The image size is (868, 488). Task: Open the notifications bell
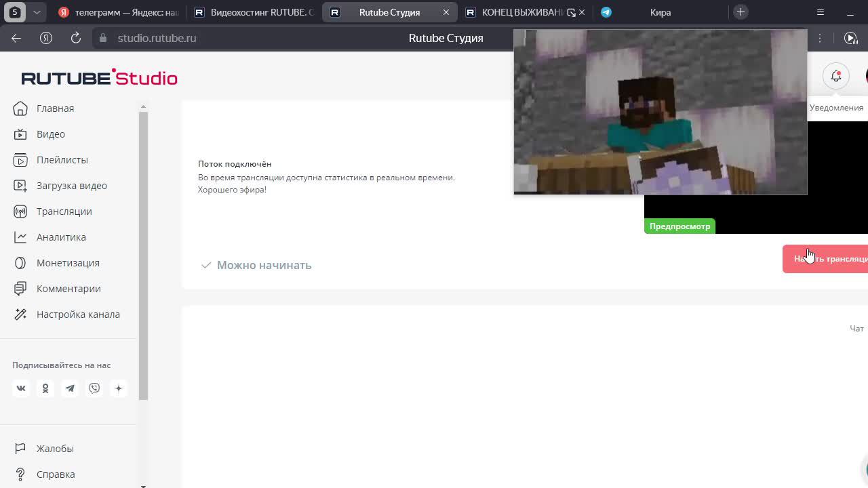[x=836, y=76]
